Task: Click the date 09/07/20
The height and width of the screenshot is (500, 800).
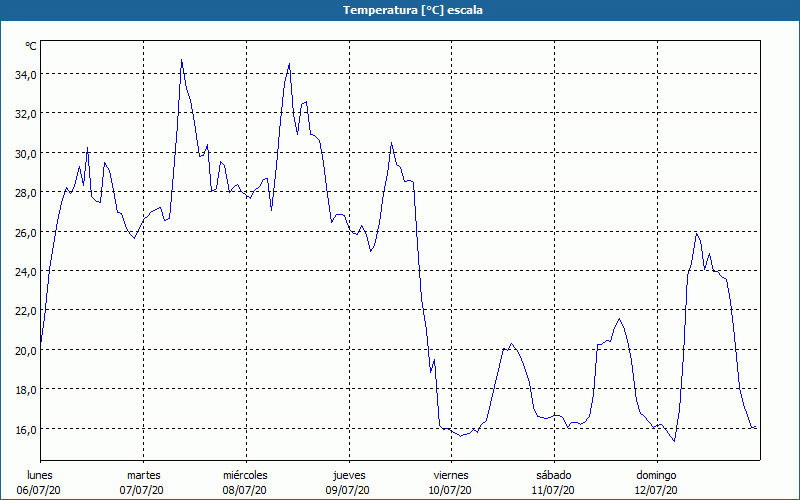Action: [347, 490]
